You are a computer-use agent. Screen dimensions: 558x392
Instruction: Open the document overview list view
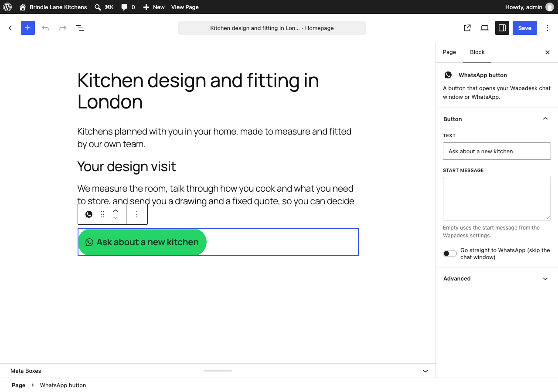(80, 28)
